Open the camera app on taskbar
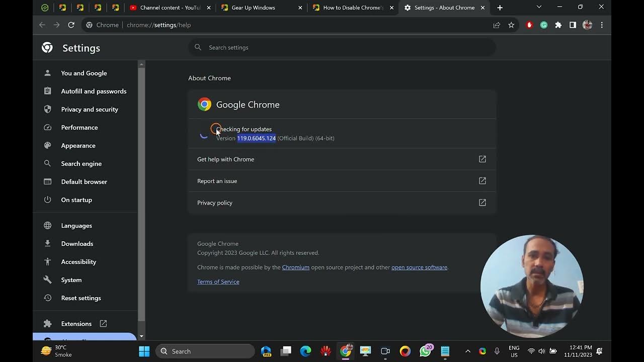Screen dimensions: 644x362 click(x=385, y=351)
